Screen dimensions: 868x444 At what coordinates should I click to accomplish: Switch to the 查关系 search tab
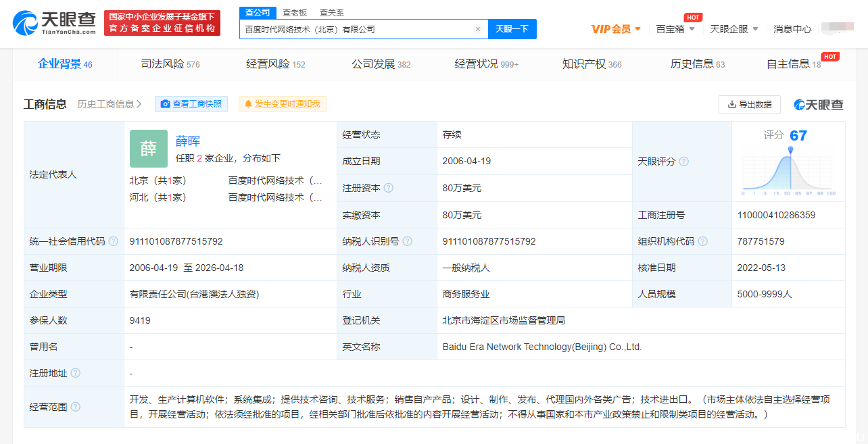pos(332,12)
